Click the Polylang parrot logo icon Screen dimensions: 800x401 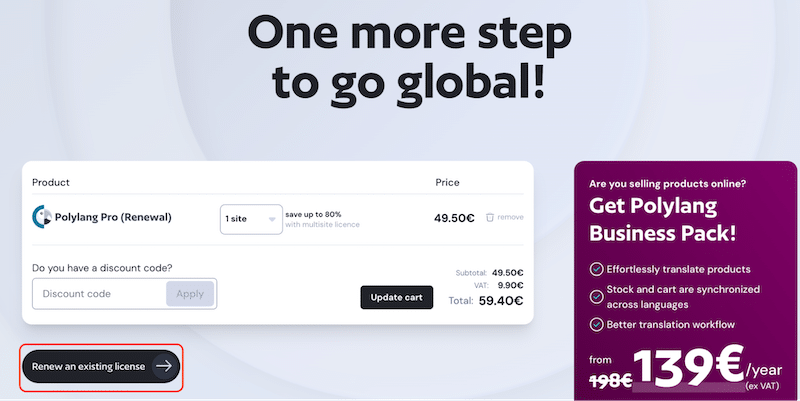pos(42,217)
